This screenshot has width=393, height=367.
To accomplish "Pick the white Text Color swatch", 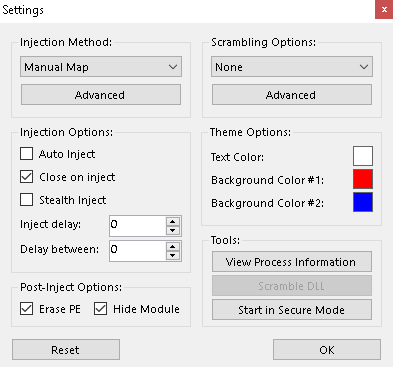I will [x=363, y=156].
